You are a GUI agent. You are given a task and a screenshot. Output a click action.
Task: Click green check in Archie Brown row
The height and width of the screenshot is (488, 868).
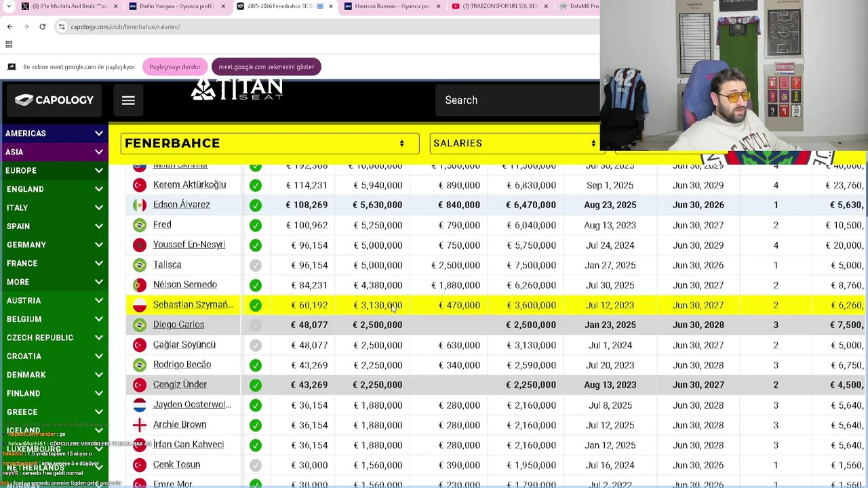click(256, 425)
